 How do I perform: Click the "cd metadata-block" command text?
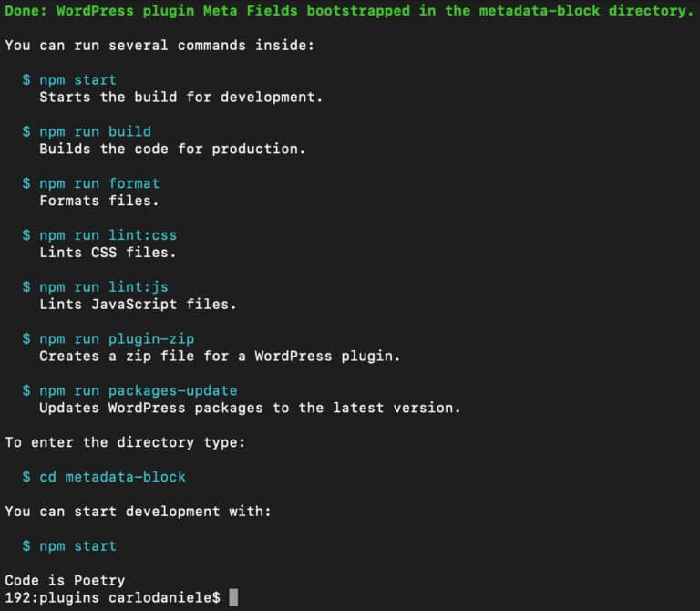tap(112, 477)
